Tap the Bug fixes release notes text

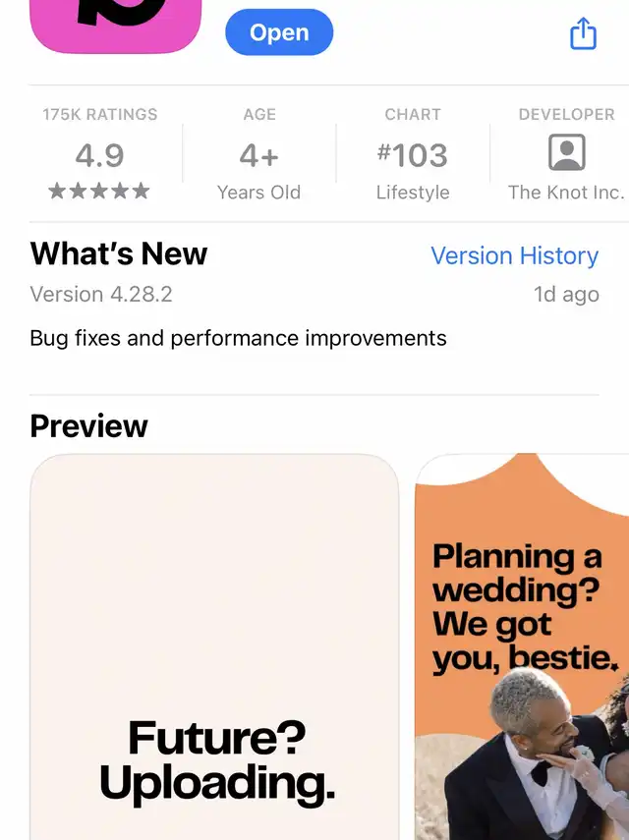pyautogui.click(x=238, y=339)
